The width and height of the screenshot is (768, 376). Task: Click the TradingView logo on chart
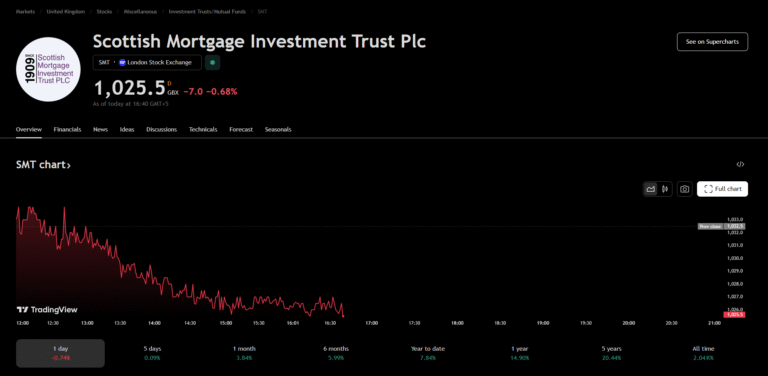tap(47, 309)
